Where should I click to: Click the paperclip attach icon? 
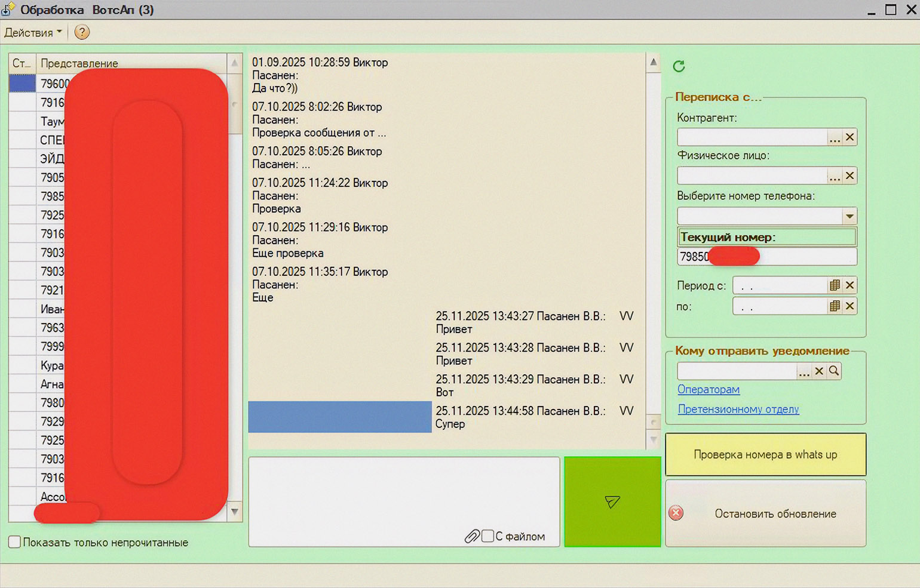tap(472, 536)
